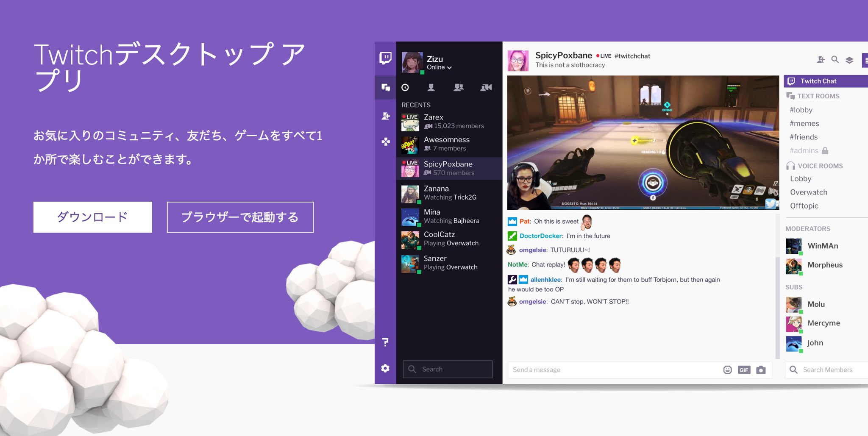This screenshot has height=436, width=868.
Task: Click the face emote in Pat's message
Action: (x=587, y=221)
